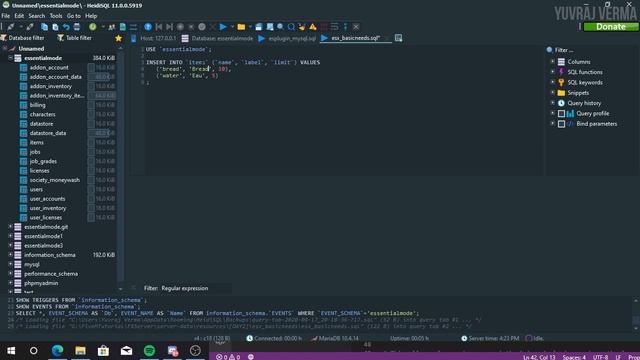Click the yellow warning triangle icon

click(x=313, y=27)
